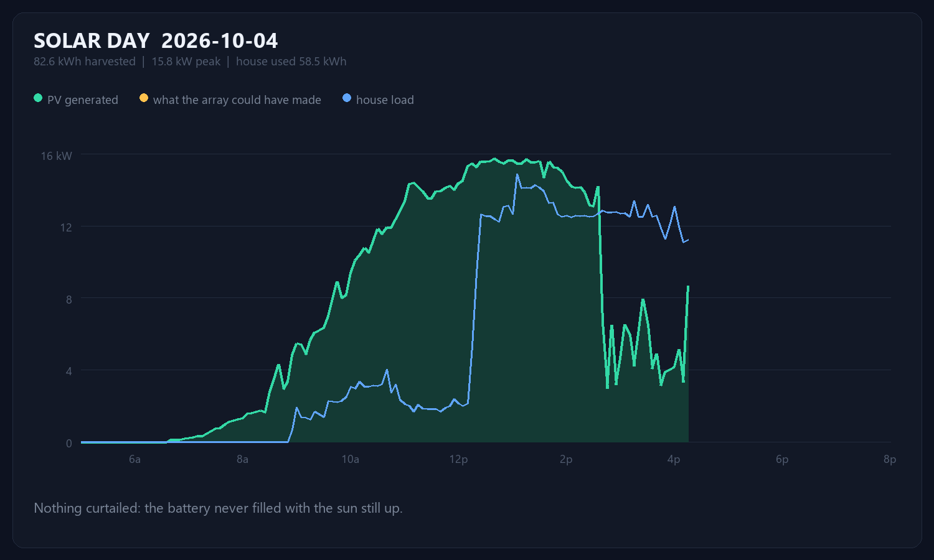The width and height of the screenshot is (934, 560).
Task: Click the 'Nothing curtailed' footer note
Action: [218, 508]
